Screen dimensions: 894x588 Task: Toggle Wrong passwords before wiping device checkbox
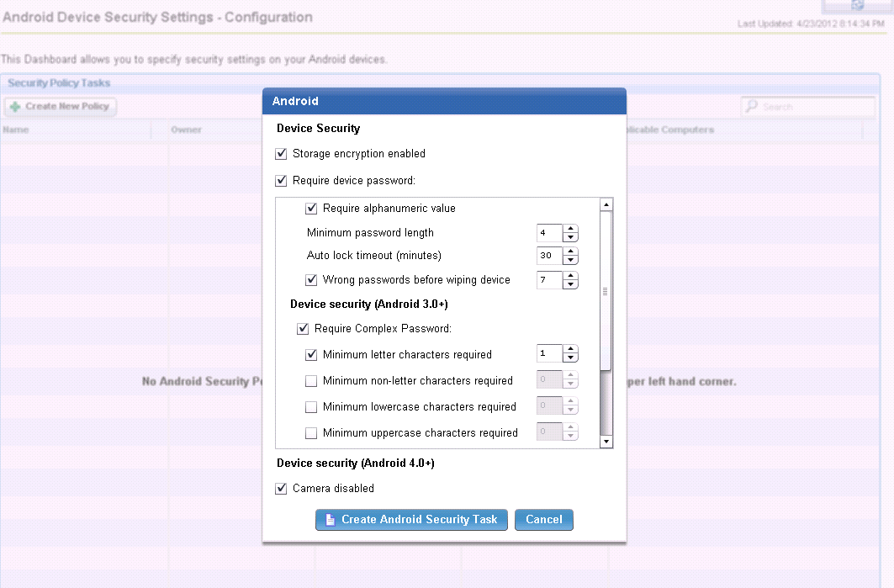[311, 280]
